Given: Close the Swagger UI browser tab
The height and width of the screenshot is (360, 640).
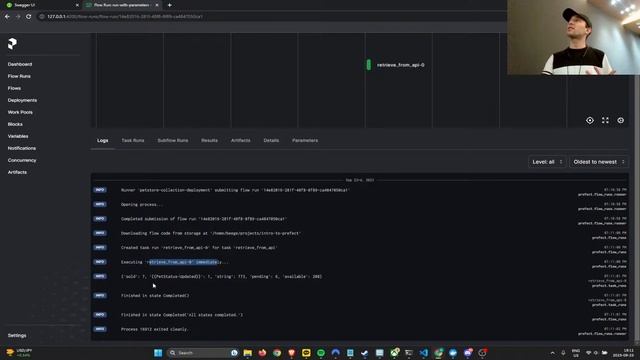Looking at the screenshot, I should click(x=77, y=5).
